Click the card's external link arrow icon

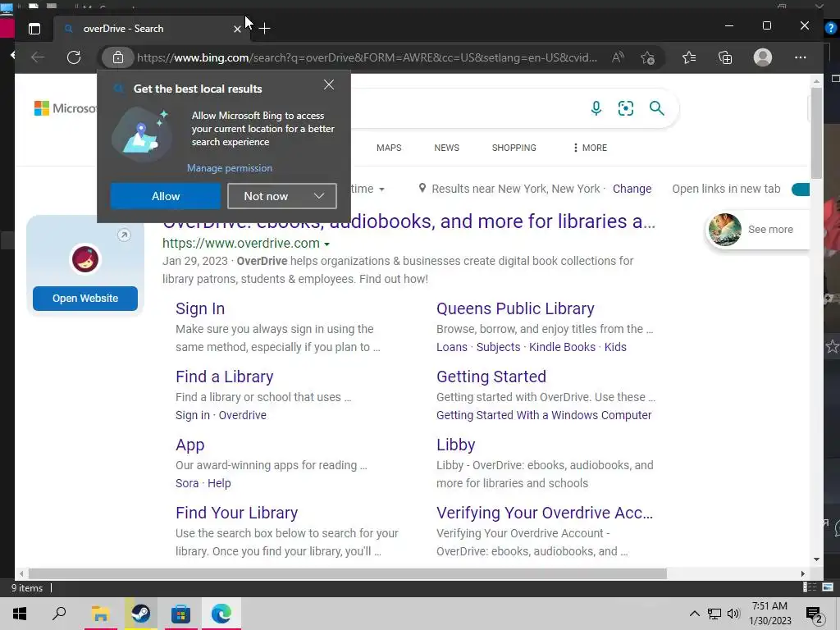[124, 235]
